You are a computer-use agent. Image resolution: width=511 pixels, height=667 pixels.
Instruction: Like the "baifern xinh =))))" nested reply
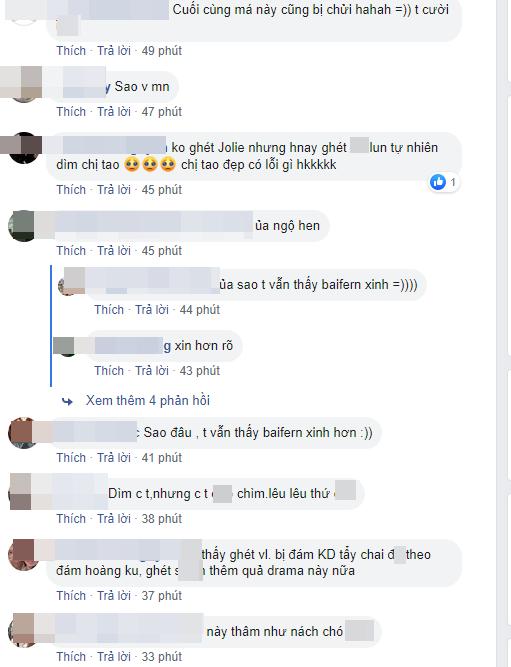tap(109, 310)
